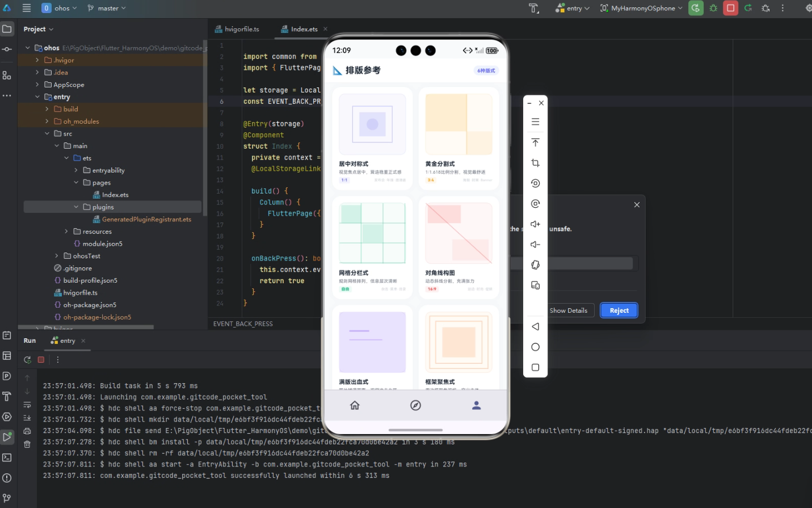Start debugging with the green bug icon
The image size is (812, 508).
(x=713, y=8)
